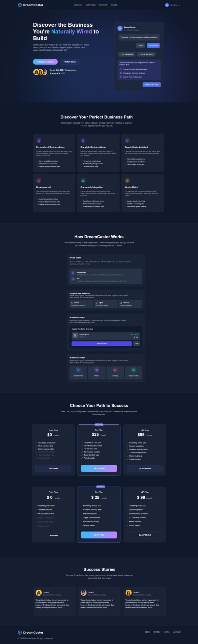This screenshot has width=198, height=644.
Task: Click the Weekly mastermind sessions line
Action: pyautogui.click(x=92, y=204)
